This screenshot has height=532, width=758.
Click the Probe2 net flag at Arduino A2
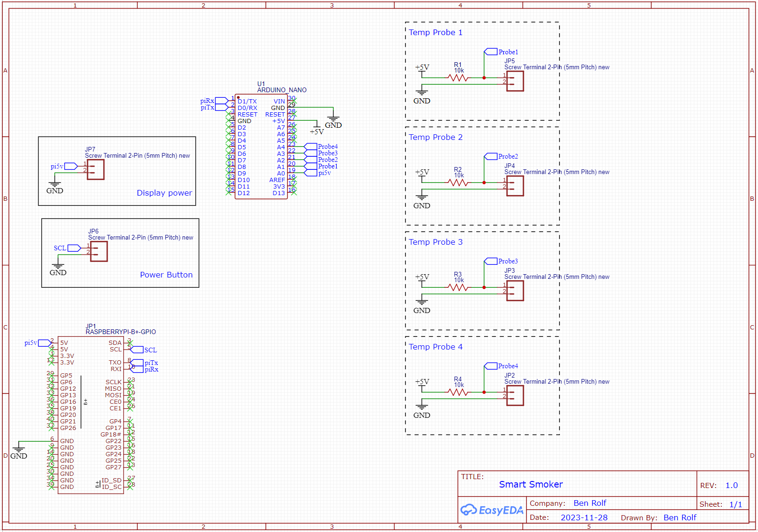pyautogui.click(x=321, y=160)
